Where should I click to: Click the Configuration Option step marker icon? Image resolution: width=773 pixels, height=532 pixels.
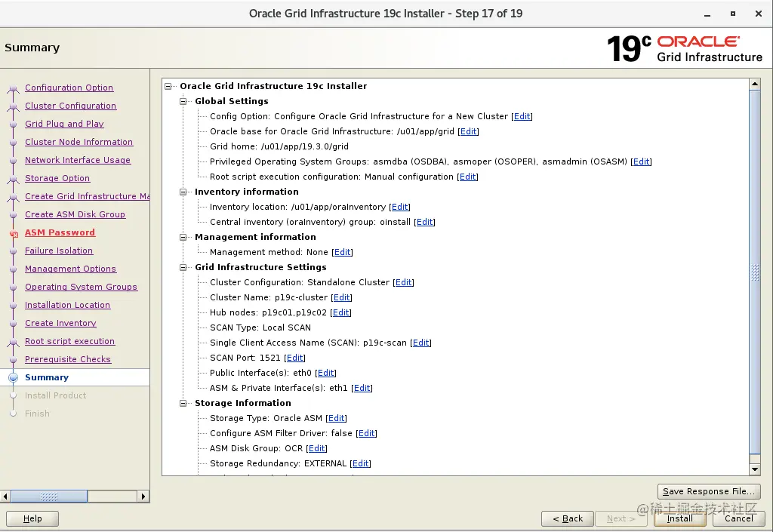pyautogui.click(x=14, y=89)
